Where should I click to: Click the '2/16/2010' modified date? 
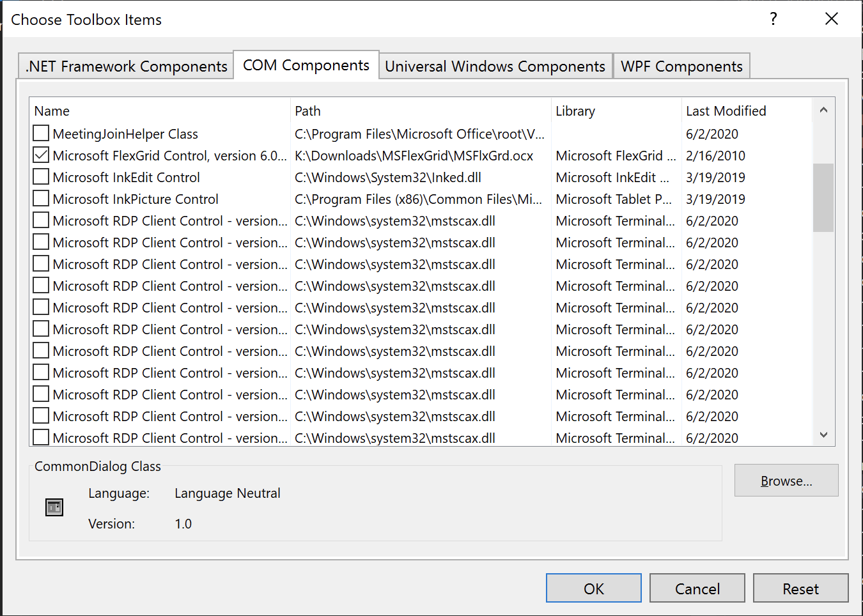coord(715,155)
